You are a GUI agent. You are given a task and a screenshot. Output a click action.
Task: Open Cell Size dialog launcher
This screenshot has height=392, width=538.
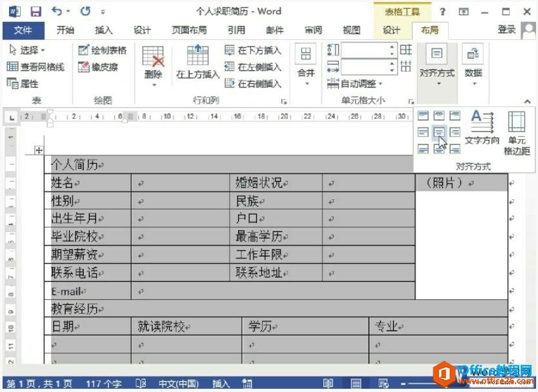[x=411, y=101]
